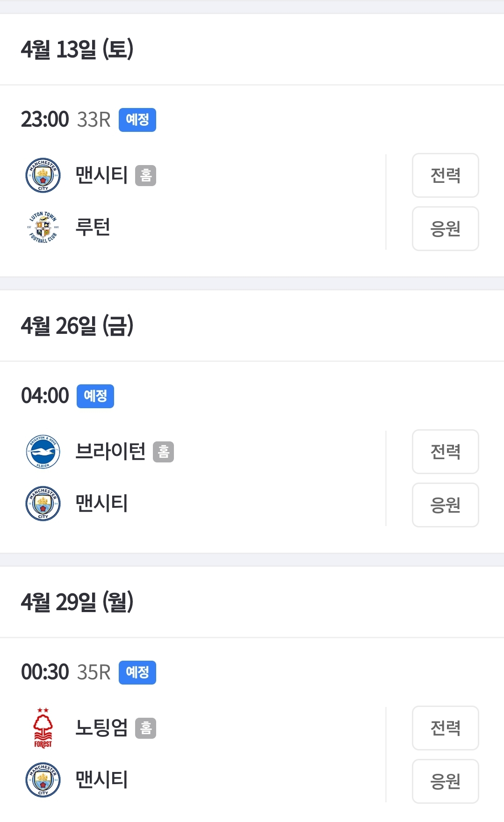Tap the 홈 badge next to 노팅엄

(146, 728)
